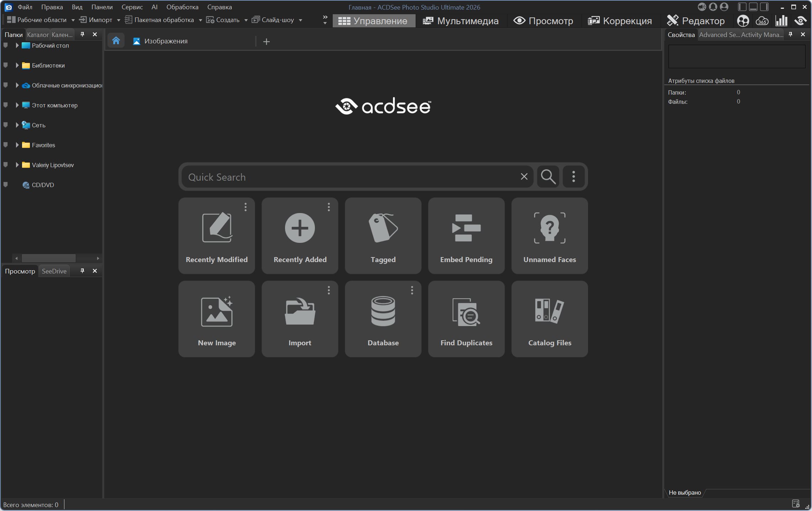Click the folders pane horizontal scrollbar
Viewport: 812px width, 511px height.
coord(49,258)
